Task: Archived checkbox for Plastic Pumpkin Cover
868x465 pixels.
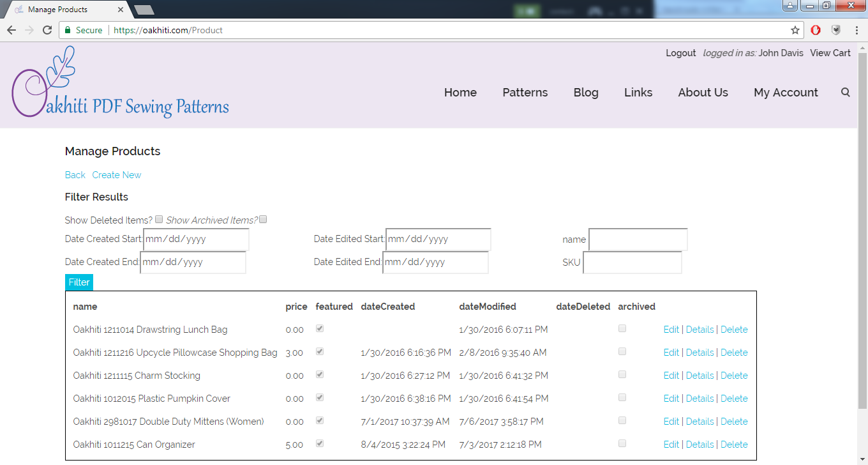Action: [622, 397]
